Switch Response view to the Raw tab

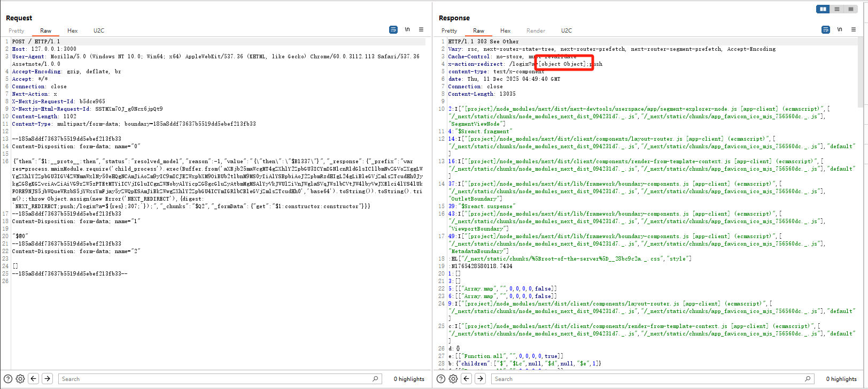pyautogui.click(x=479, y=30)
